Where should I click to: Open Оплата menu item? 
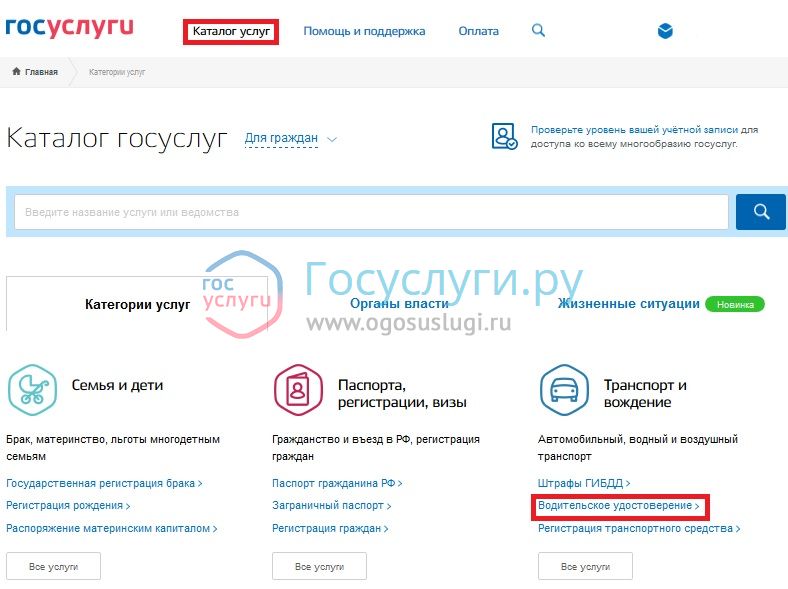478,31
